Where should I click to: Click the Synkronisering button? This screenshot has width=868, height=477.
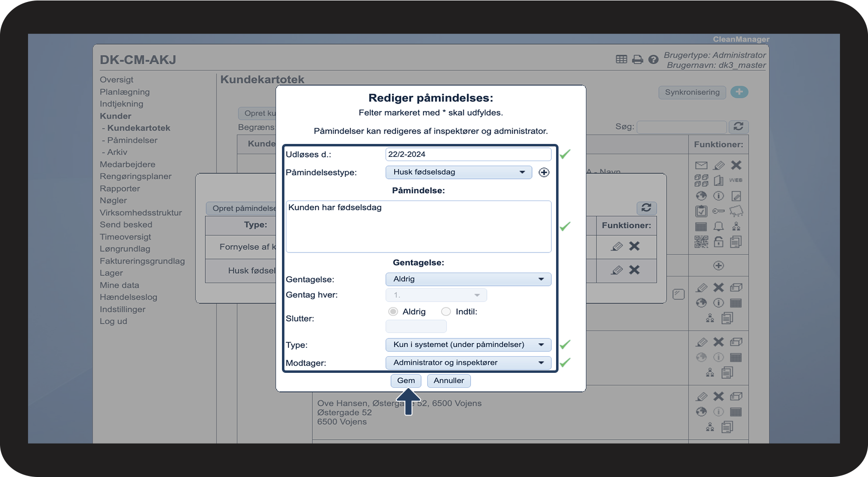(x=692, y=92)
